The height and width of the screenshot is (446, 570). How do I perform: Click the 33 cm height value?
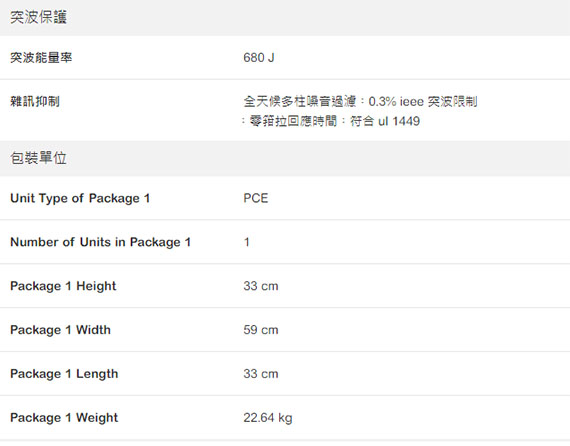point(261,286)
